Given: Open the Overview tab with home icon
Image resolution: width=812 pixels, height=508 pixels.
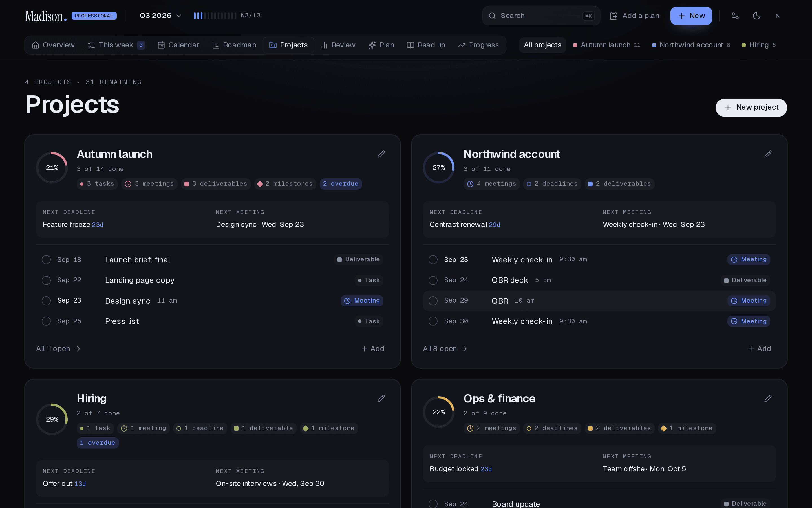Looking at the screenshot, I should (x=53, y=45).
